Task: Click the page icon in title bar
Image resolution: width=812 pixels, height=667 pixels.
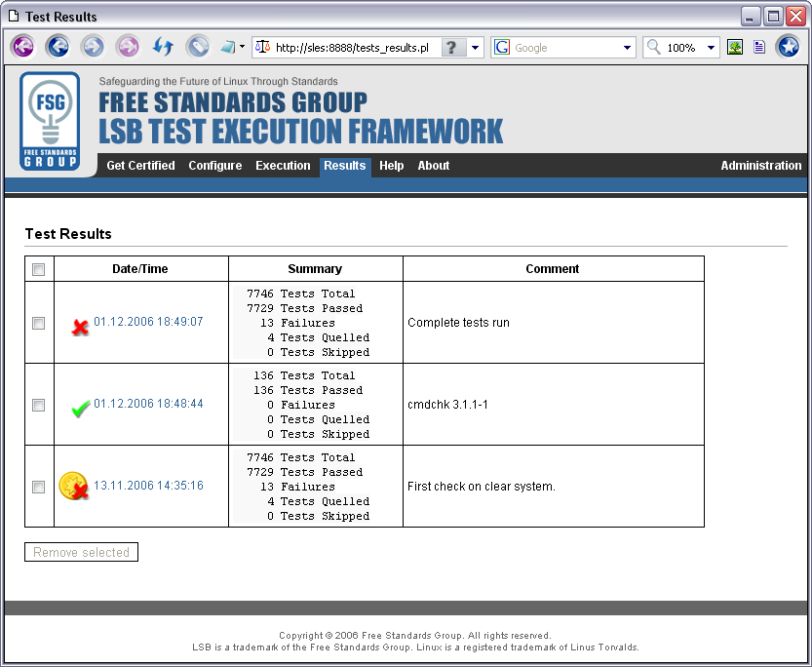Action: pyautogui.click(x=14, y=17)
